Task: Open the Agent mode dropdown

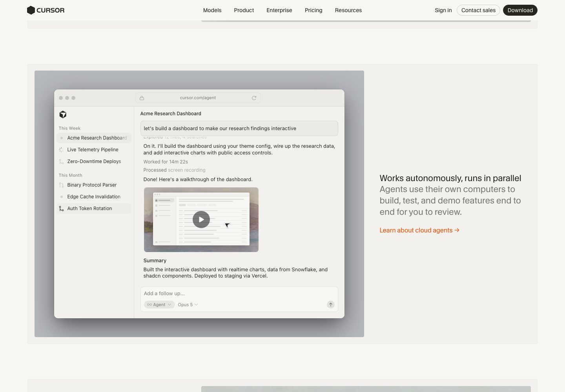Action: coord(159,305)
